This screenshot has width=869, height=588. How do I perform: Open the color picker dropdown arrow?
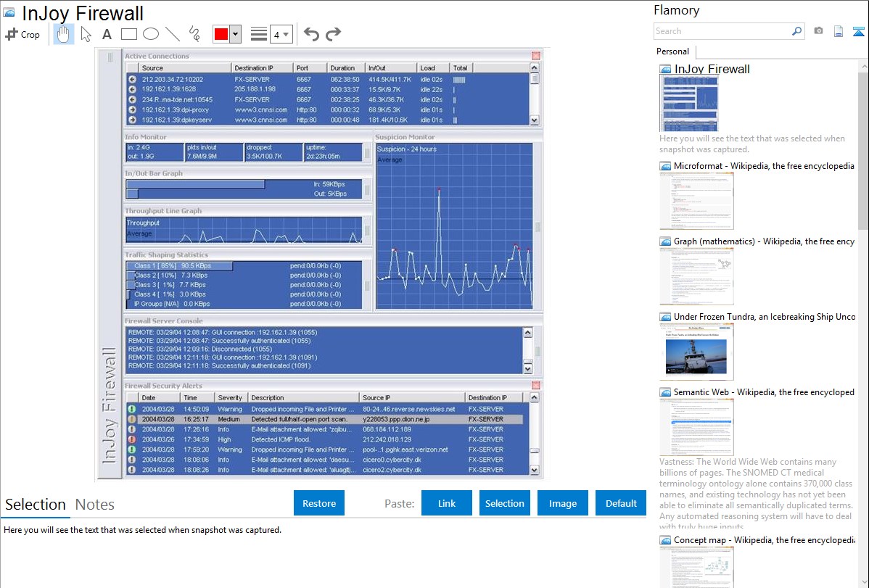[235, 34]
